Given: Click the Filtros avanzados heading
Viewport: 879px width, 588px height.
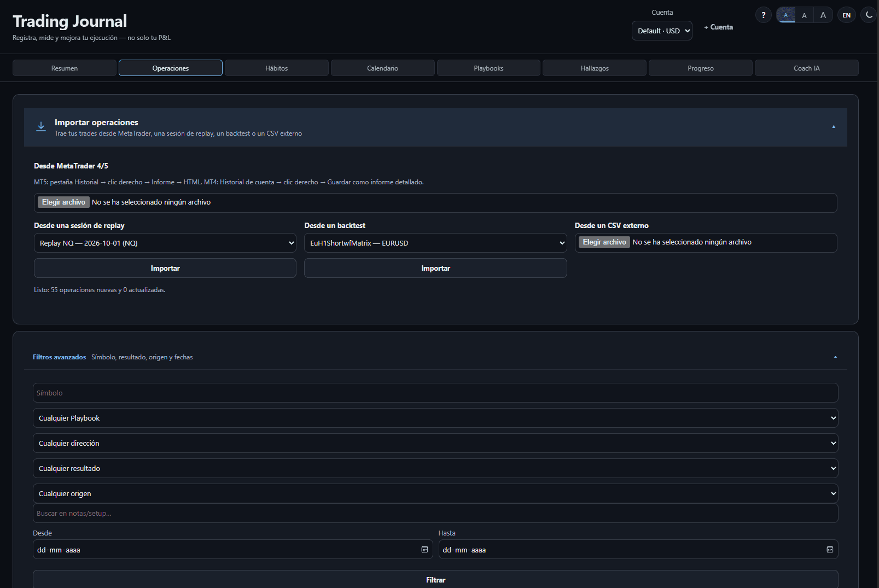Looking at the screenshot, I should [59, 357].
